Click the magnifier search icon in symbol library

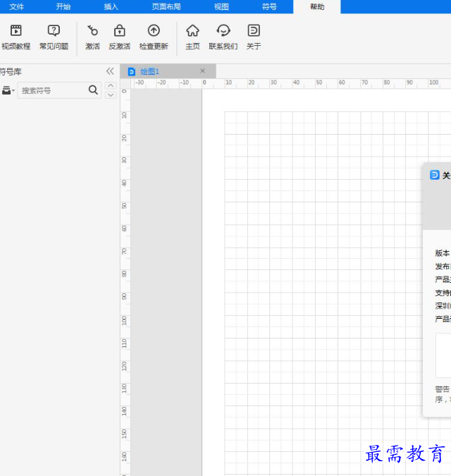93,90
